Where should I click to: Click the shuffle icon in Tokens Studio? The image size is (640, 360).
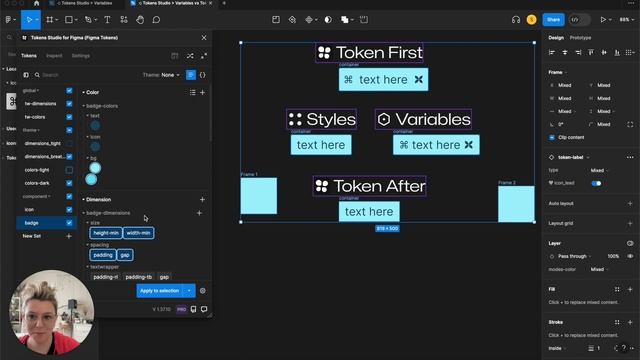click(190, 56)
